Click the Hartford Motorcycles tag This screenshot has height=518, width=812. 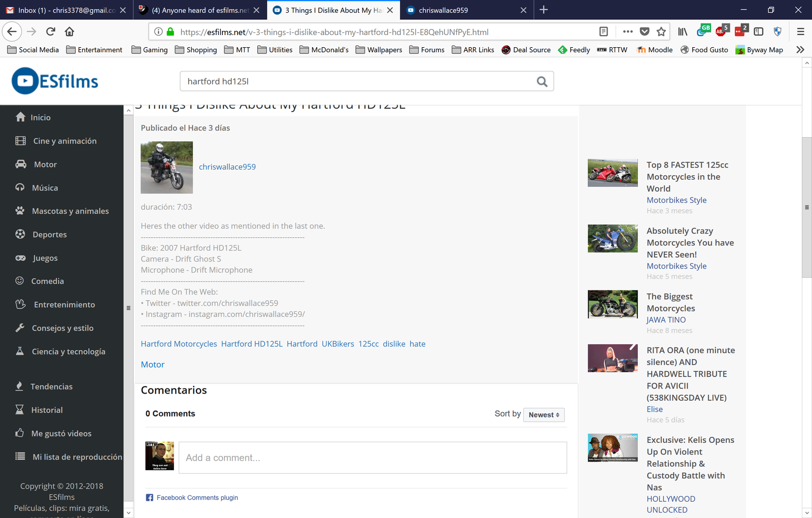179,344
